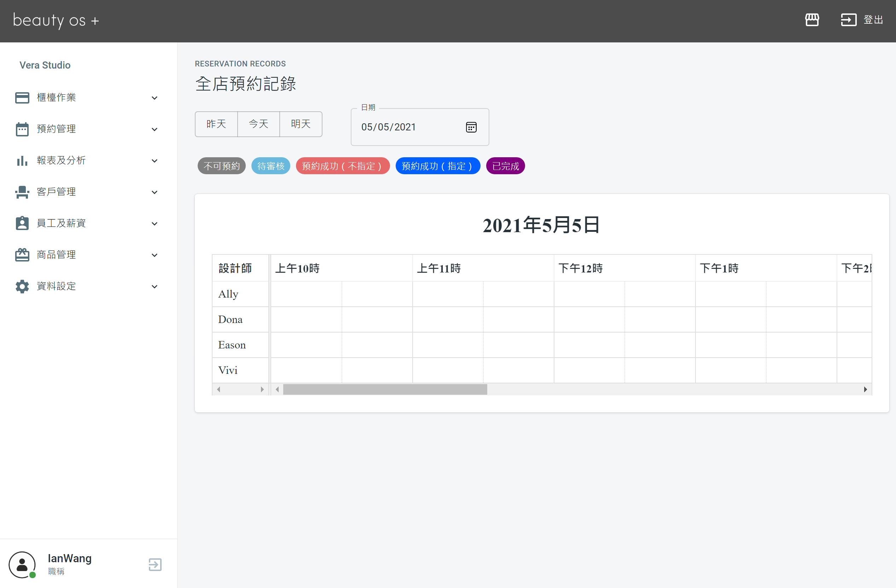The height and width of the screenshot is (588, 896).
Task: Click the 今天 button
Action: [x=258, y=124]
